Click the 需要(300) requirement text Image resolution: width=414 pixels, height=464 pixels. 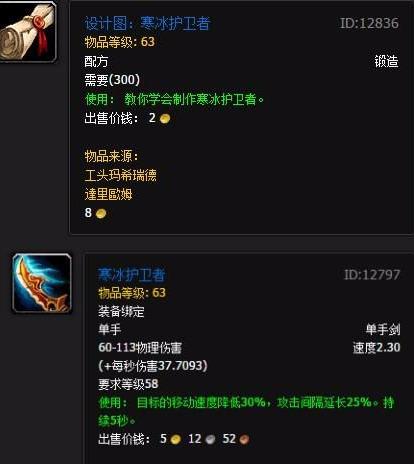coord(112,80)
